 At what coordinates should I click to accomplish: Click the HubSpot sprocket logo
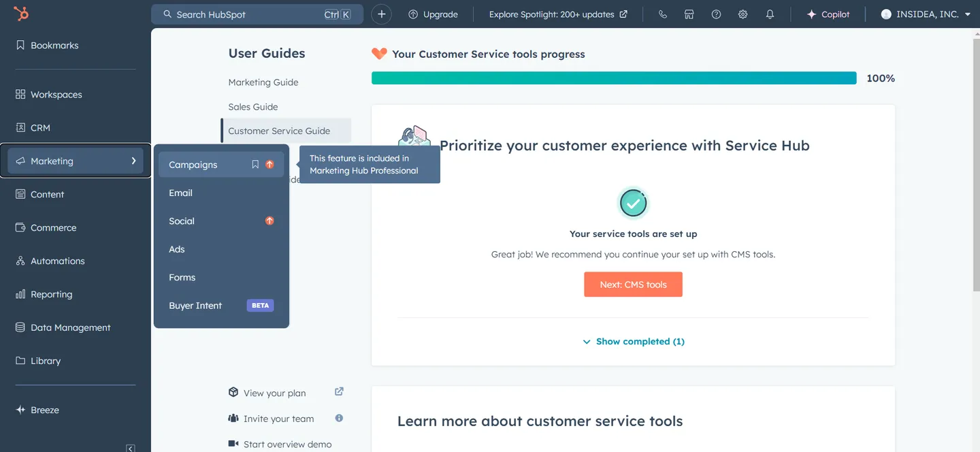tap(21, 14)
